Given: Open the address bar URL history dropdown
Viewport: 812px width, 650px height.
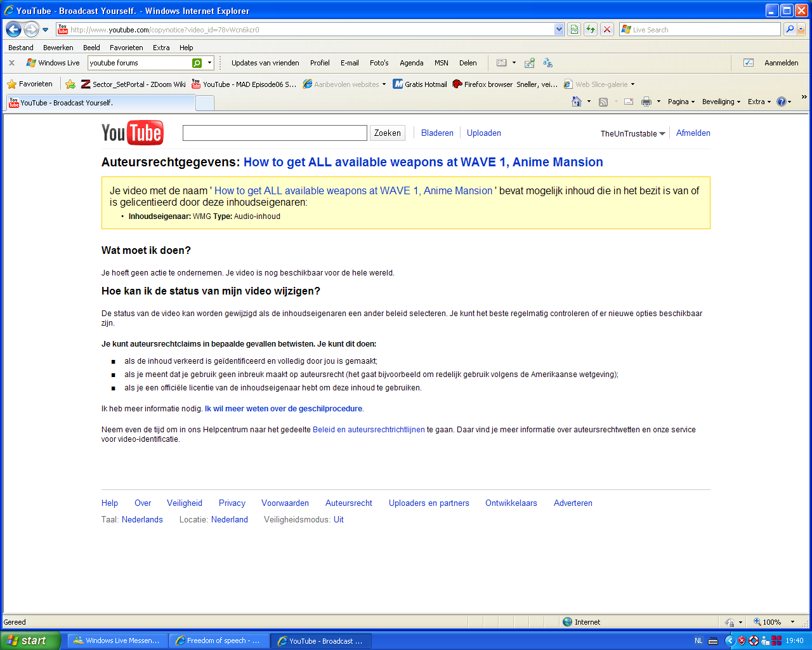Looking at the screenshot, I should (559, 29).
